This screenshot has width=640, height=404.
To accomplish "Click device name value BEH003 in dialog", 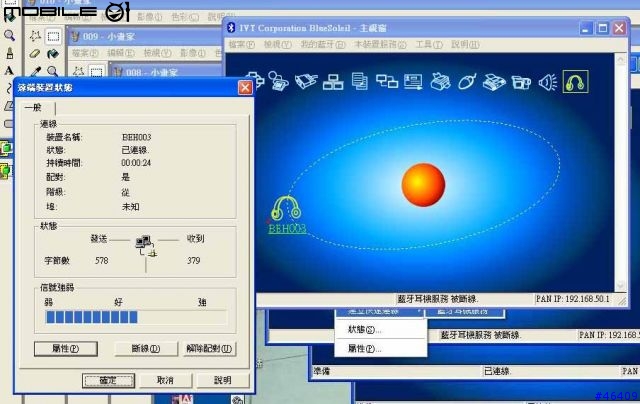I will 137,137.
